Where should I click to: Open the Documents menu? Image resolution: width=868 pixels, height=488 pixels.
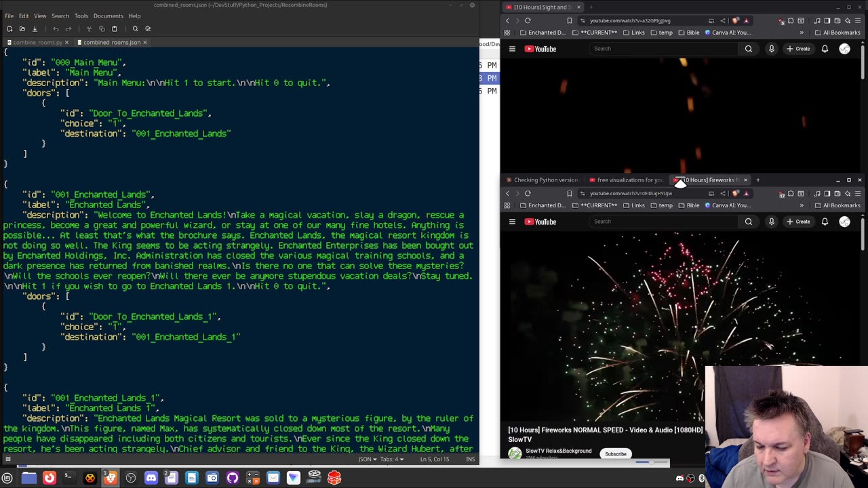[108, 16]
